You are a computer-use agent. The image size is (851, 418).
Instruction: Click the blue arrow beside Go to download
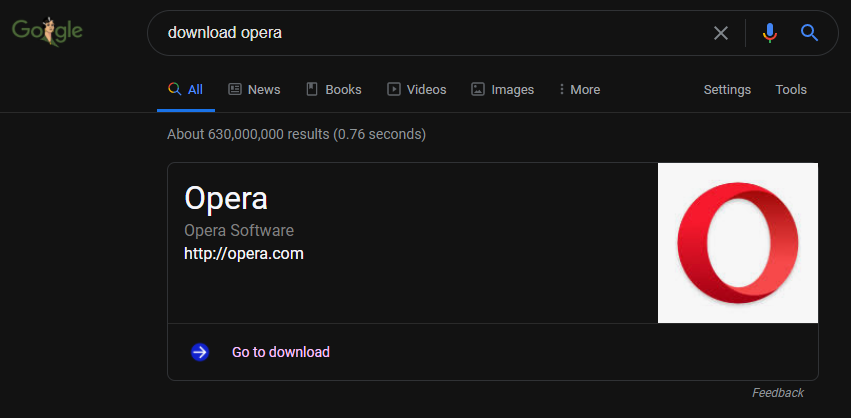[x=200, y=352]
